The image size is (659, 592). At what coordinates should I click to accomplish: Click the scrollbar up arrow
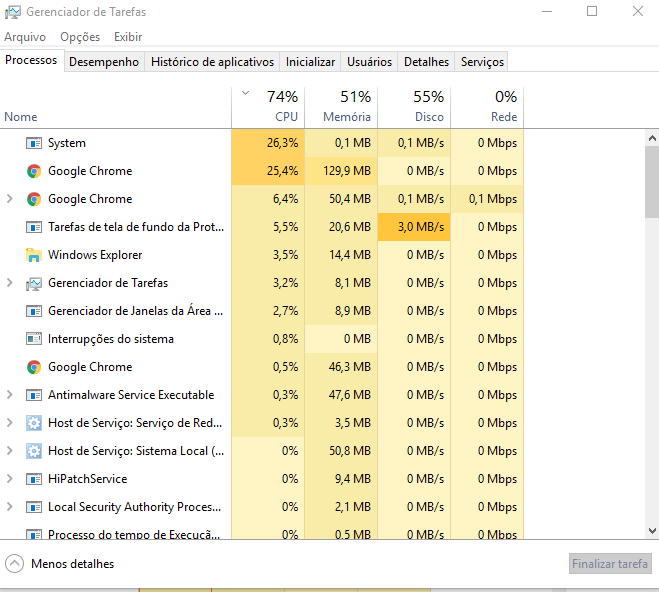point(652,138)
